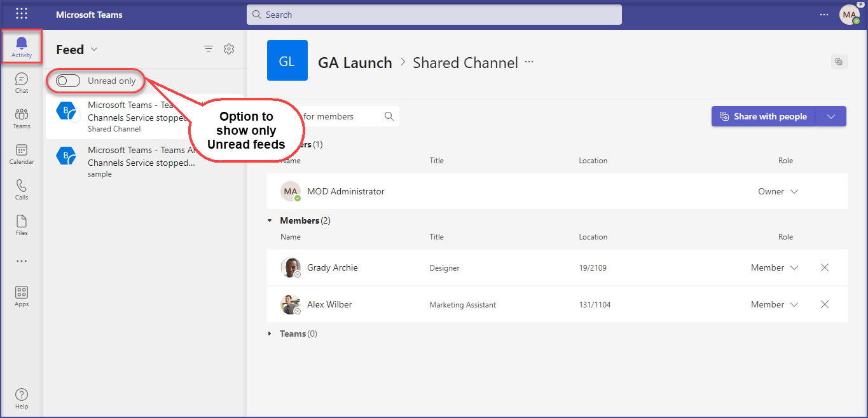The image size is (868, 418).
Task: Open the Share with people dropdown arrow
Action: 831,116
